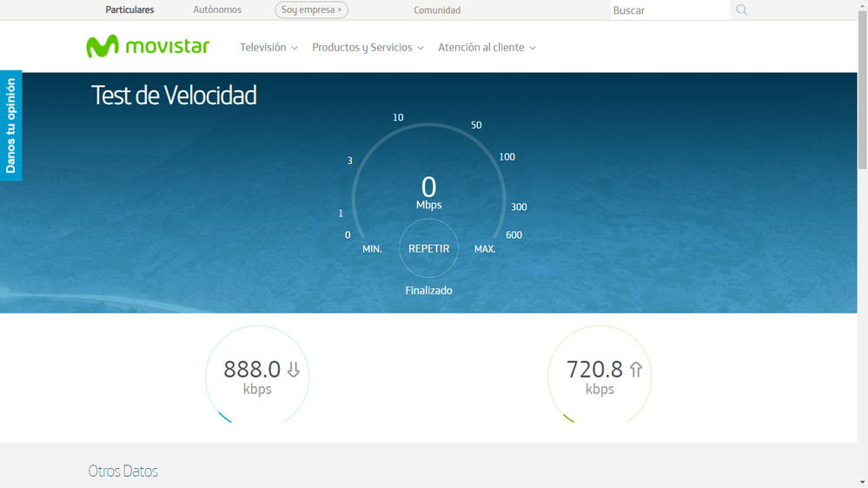The width and height of the screenshot is (868, 488).
Task: Open the Comunidad link
Action: pyautogui.click(x=437, y=10)
